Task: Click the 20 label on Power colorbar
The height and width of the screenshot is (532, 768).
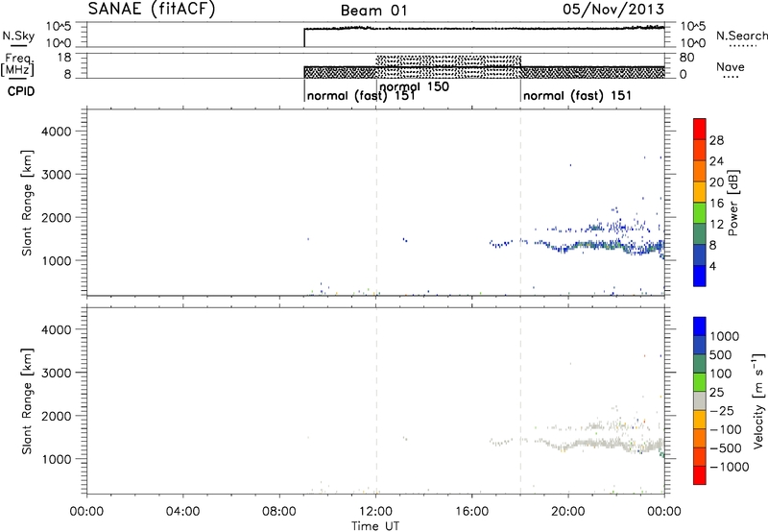Action: pos(716,182)
